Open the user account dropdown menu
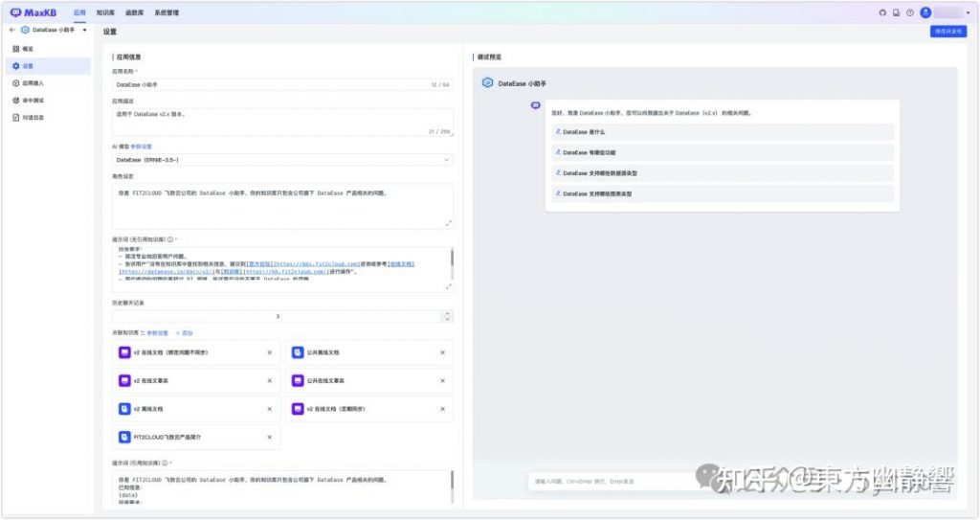The height and width of the screenshot is (520, 980). (x=968, y=12)
